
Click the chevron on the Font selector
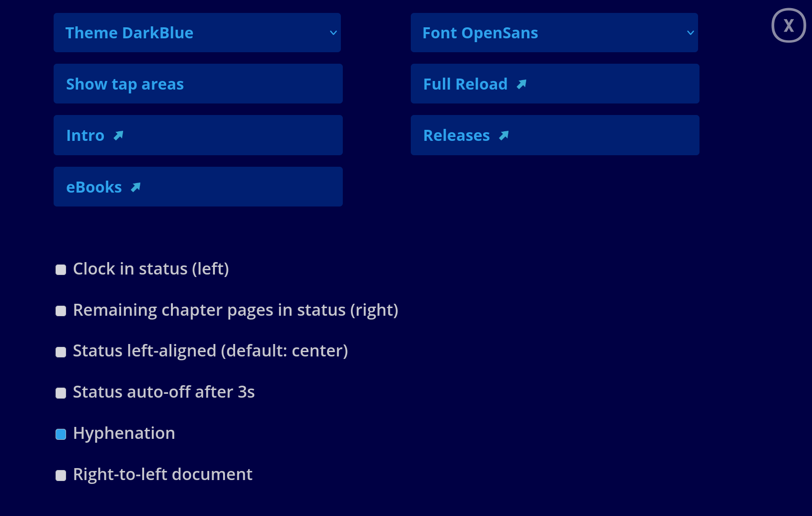point(690,33)
